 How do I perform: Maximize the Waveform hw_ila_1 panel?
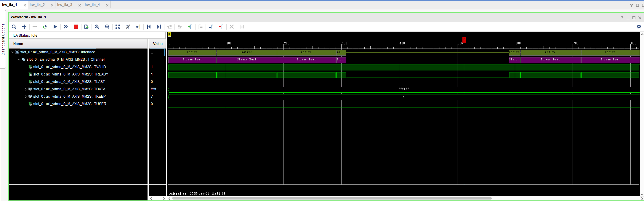634,18
